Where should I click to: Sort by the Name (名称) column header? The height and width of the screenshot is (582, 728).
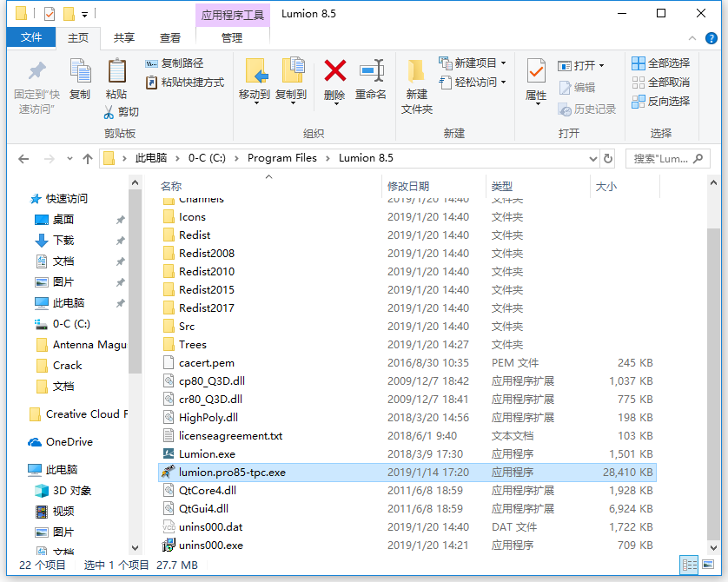[x=268, y=186]
